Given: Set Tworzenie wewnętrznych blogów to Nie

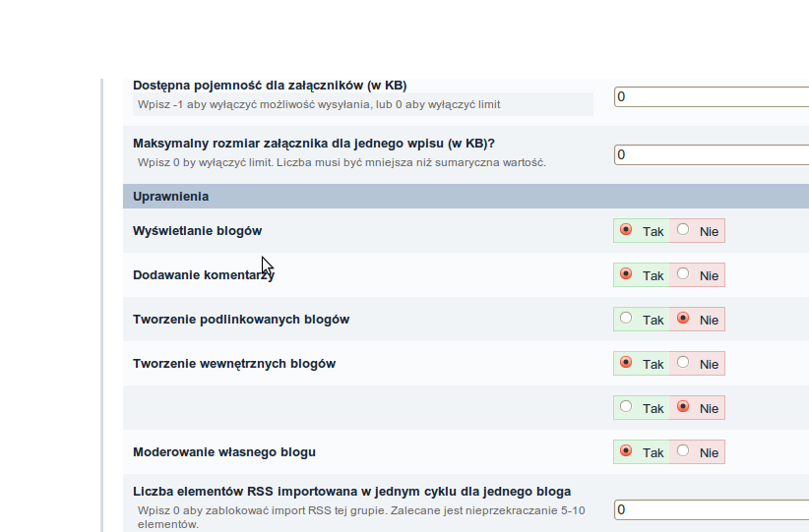Looking at the screenshot, I should coord(683,363).
